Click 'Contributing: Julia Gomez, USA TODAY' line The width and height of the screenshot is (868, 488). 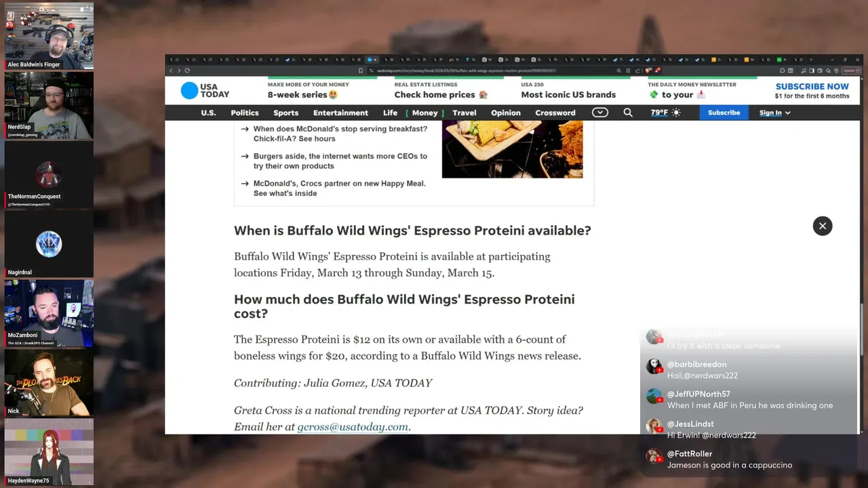coord(333,383)
